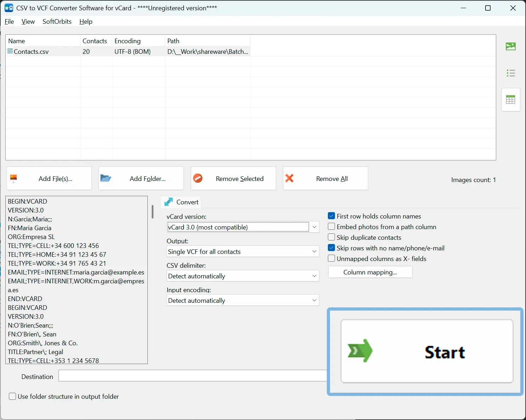Click the 'FN:Maria Garcia' preview line

30,228
